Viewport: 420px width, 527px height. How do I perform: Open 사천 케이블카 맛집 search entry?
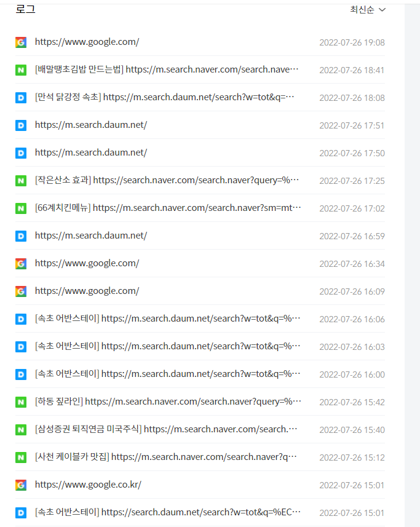(166, 457)
